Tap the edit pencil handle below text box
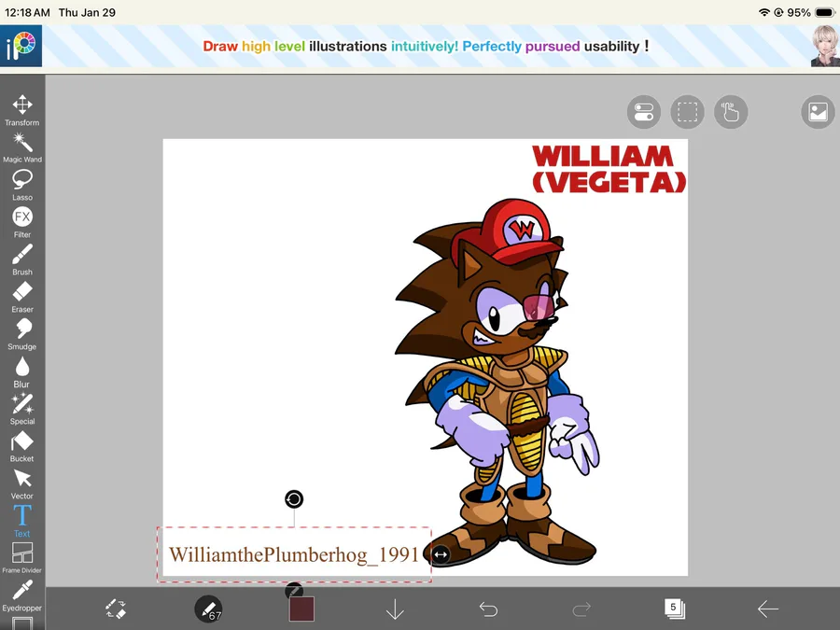This screenshot has height=630, width=840. point(294,591)
